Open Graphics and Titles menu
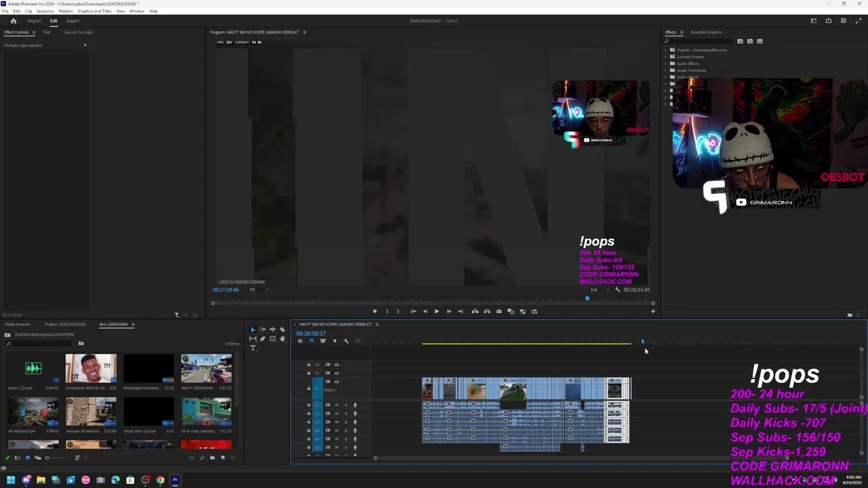Screen dimensions: 868x488 (94, 11)
